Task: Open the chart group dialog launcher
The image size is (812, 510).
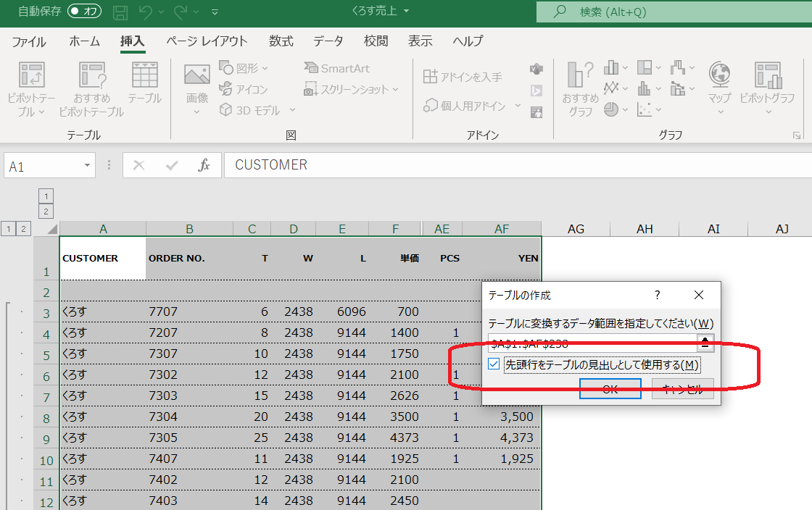Action: tap(797, 135)
